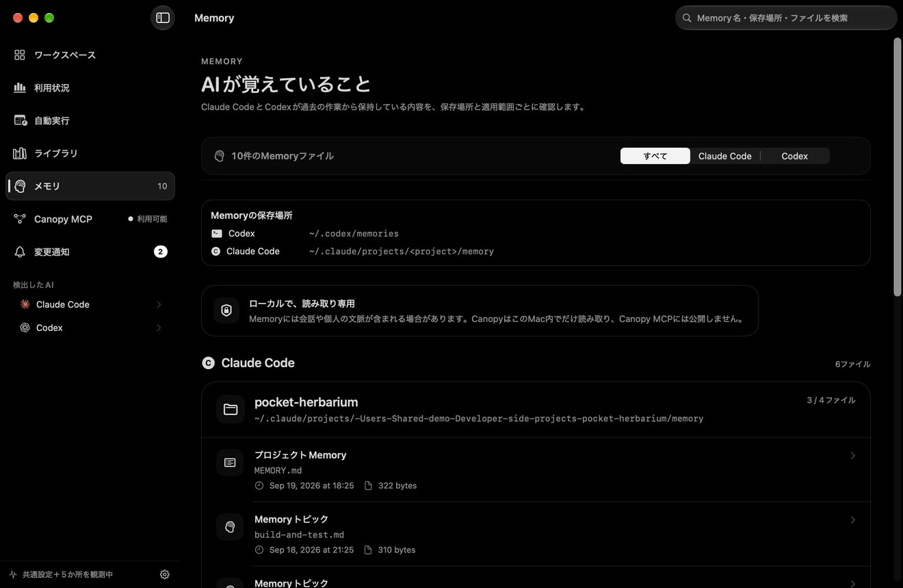Open the 利用状況 bar chart icon
Viewport: 903px width, 588px height.
[x=20, y=88]
